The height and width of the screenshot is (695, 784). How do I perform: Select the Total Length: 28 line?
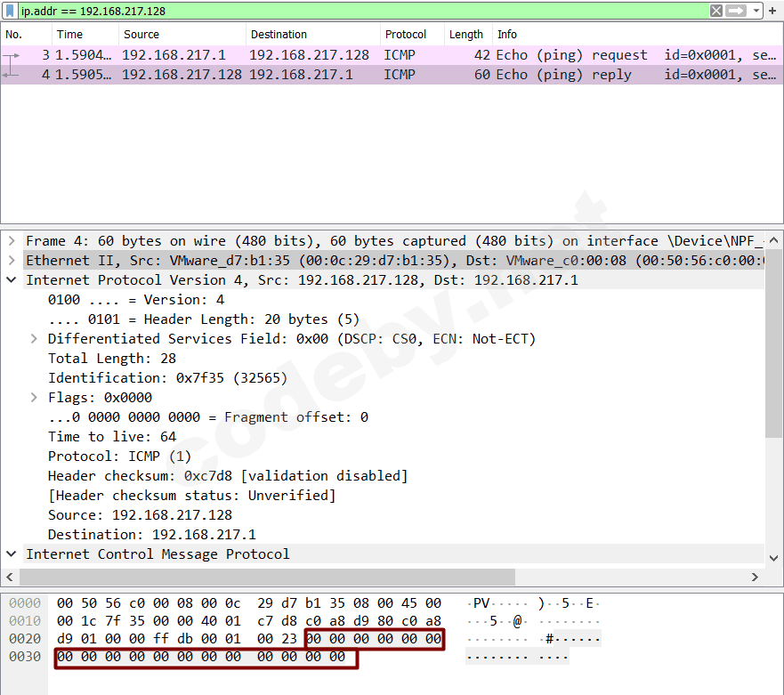tap(112, 359)
